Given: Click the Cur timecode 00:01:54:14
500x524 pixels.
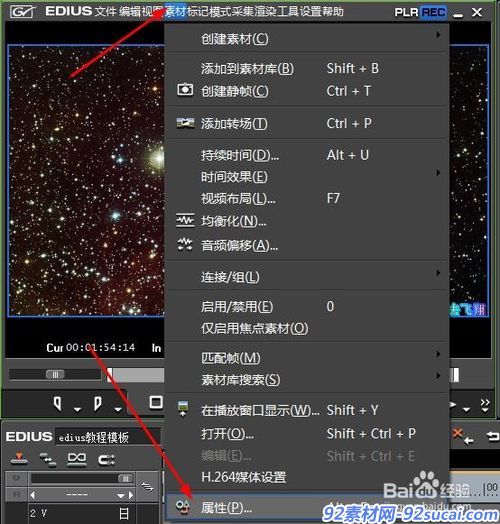Looking at the screenshot, I should (x=100, y=348).
